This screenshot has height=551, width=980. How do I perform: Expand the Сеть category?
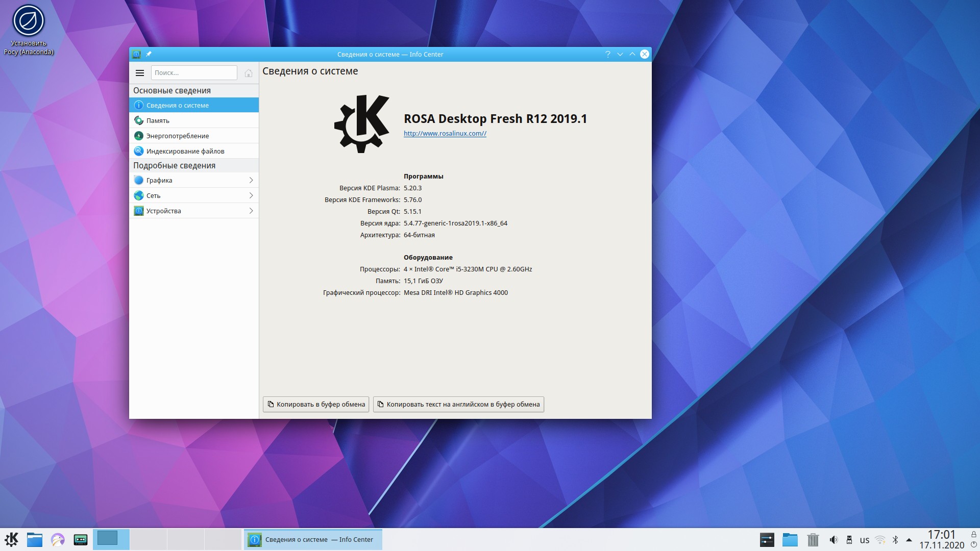click(x=194, y=195)
